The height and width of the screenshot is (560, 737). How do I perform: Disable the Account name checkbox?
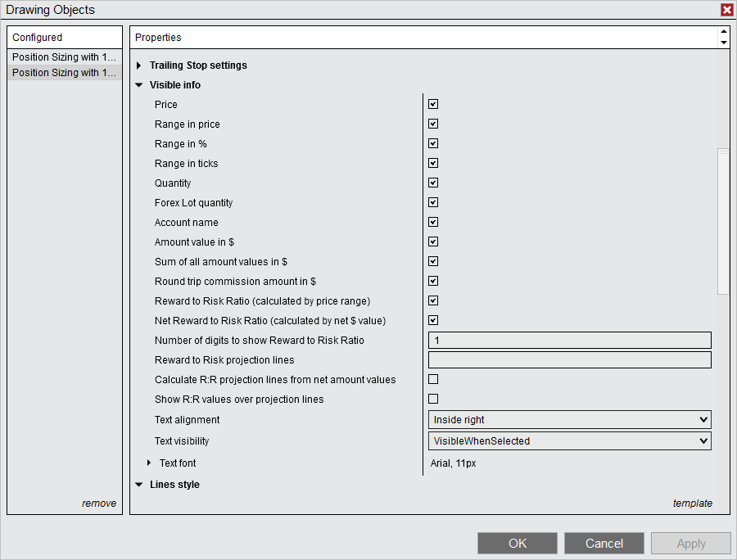(432, 222)
